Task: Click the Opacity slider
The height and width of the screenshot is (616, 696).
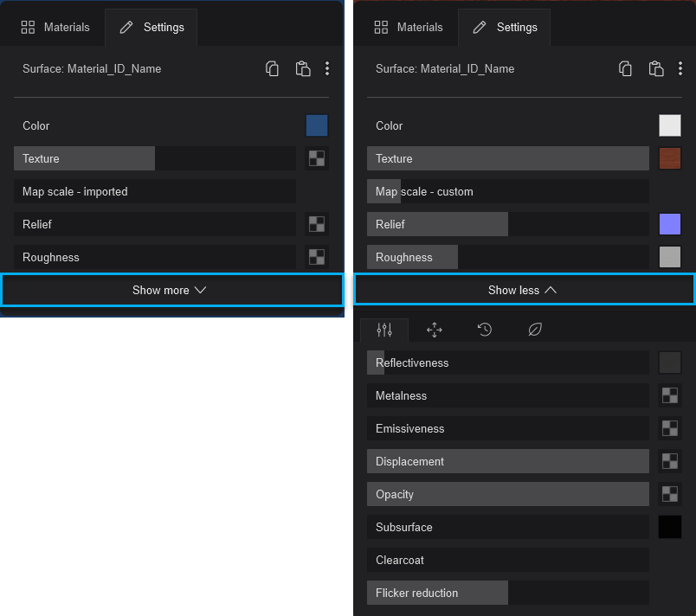Action: (x=508, y=494)
